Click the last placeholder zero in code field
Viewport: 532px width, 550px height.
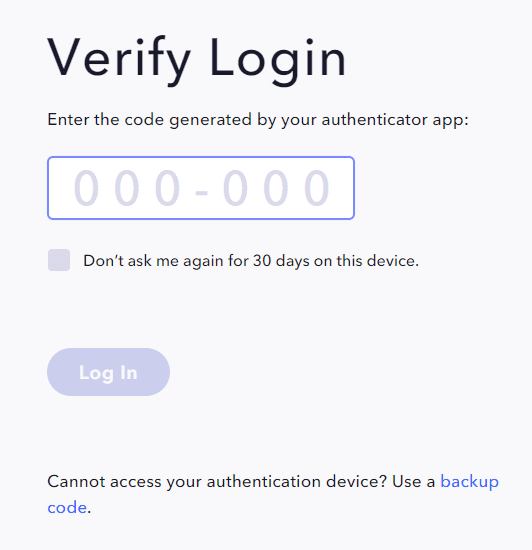pos(317,188)
